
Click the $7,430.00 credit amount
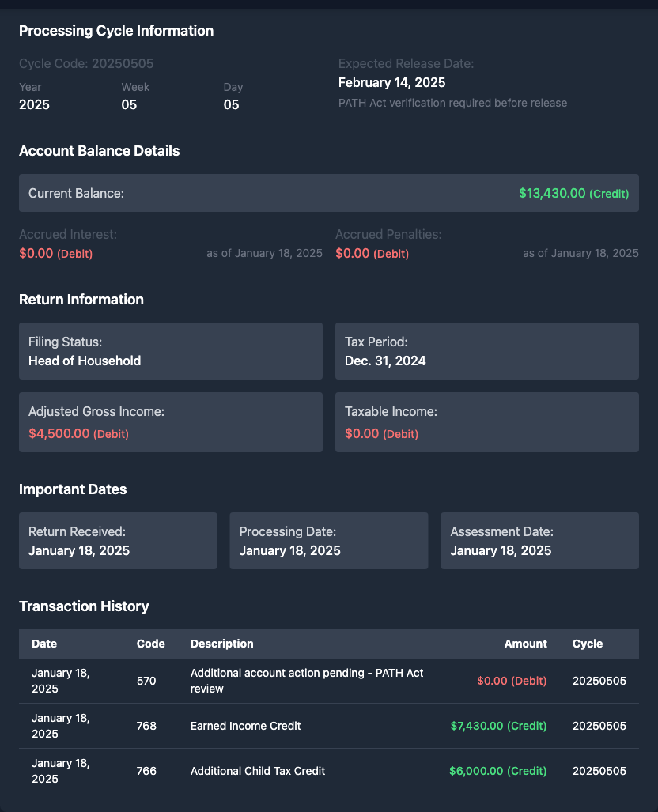(x=498, y=726)
